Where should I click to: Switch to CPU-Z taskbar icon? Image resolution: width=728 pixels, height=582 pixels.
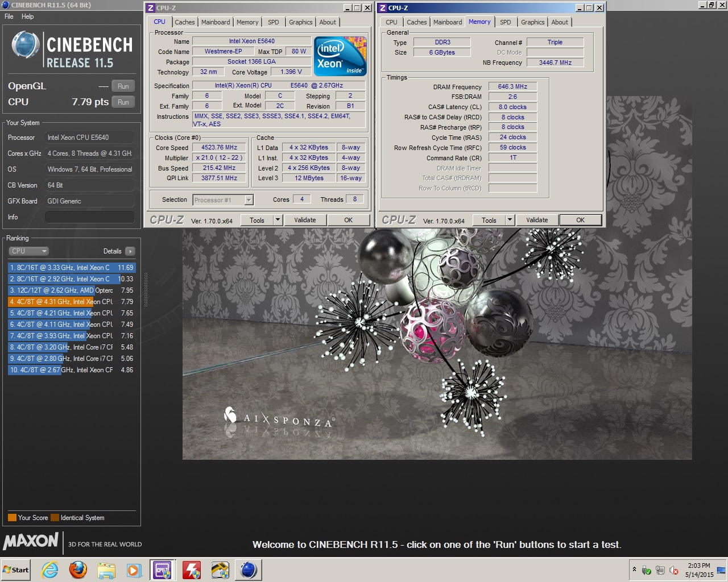[163, 570]
